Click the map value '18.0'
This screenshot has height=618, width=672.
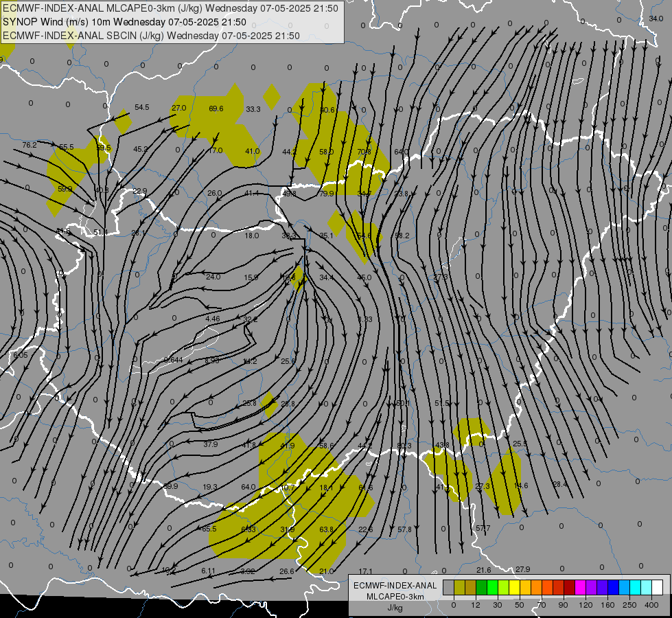point(252,236)
